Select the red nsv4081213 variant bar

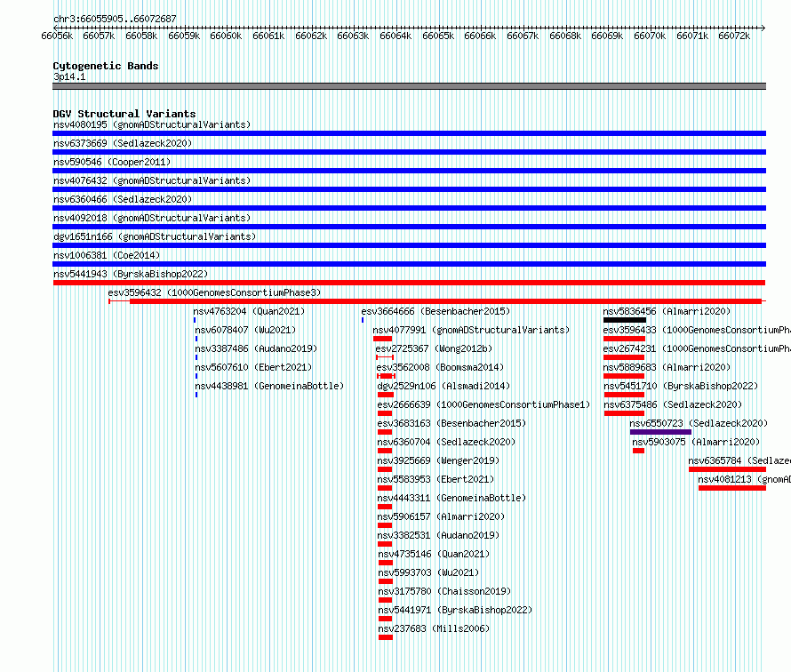732,488
